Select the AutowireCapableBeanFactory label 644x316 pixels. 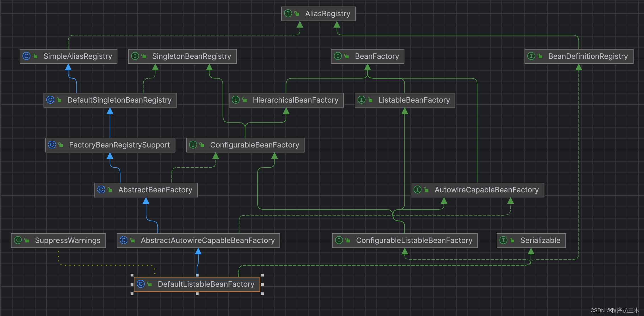pos(487,190)
